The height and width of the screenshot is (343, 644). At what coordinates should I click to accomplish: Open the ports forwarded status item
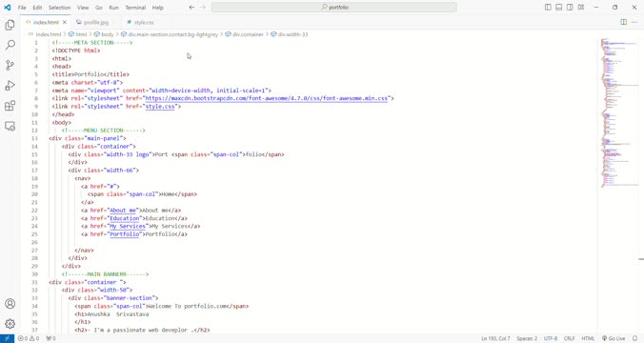50,338
